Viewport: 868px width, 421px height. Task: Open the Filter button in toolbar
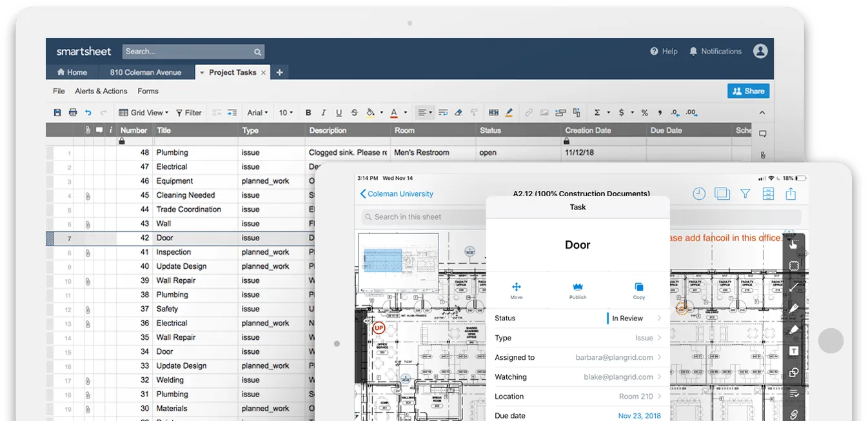point(189,112)
